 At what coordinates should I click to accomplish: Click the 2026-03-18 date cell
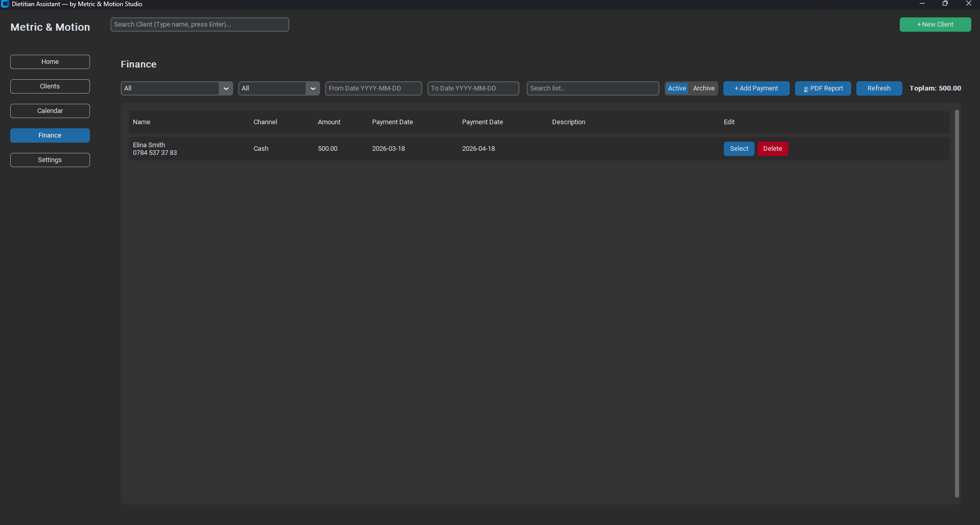tap(389, 149)
